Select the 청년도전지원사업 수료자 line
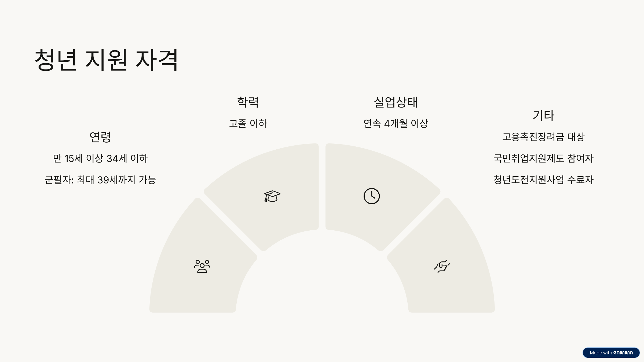644x362 pixels. pyautogui.click(x=543, y=180)
